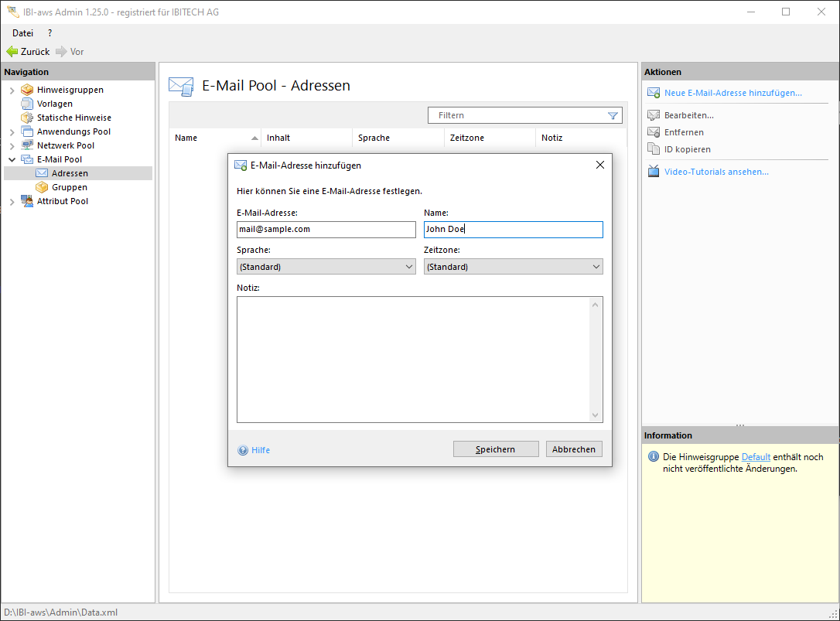Open the Zeitzone dropdown
Image resolution: width=840 pixels, height=621 pixels.
[x=513, y=267]
